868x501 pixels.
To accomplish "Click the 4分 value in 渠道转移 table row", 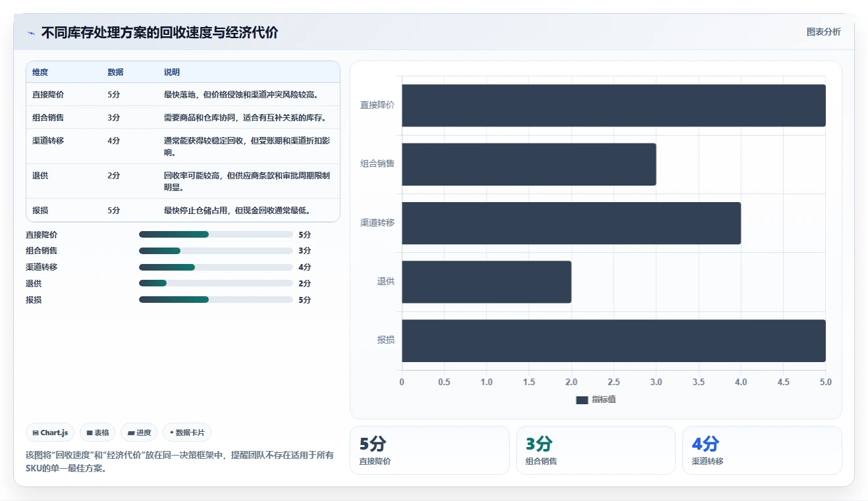I will pyautogui.click(x=114, y=141).
